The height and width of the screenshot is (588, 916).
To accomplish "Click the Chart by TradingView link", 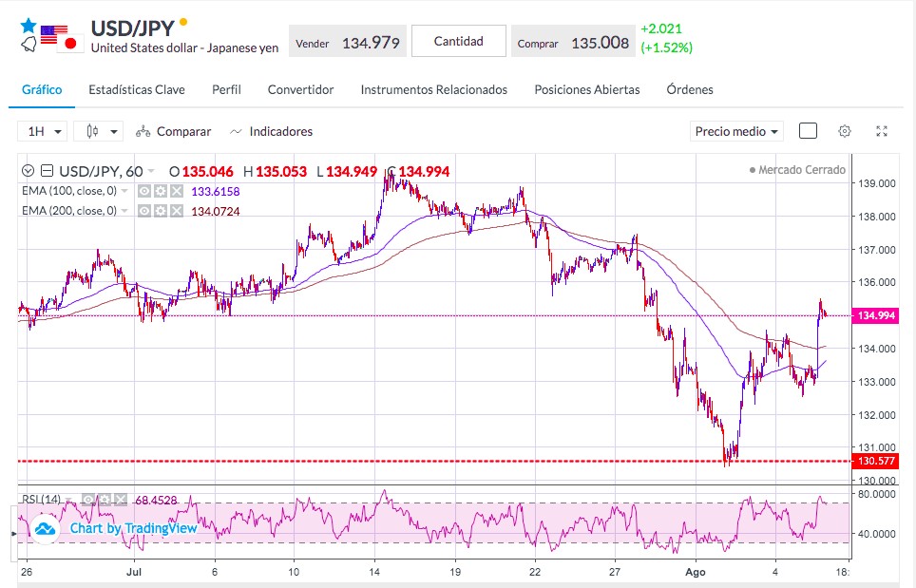I will tap(134, 528).
